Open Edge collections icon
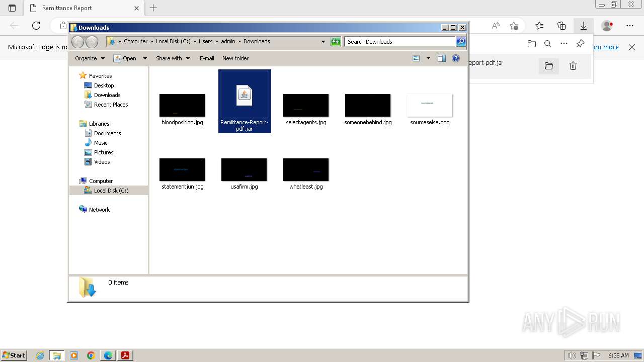Screen dimensions: 644x362 561,26
